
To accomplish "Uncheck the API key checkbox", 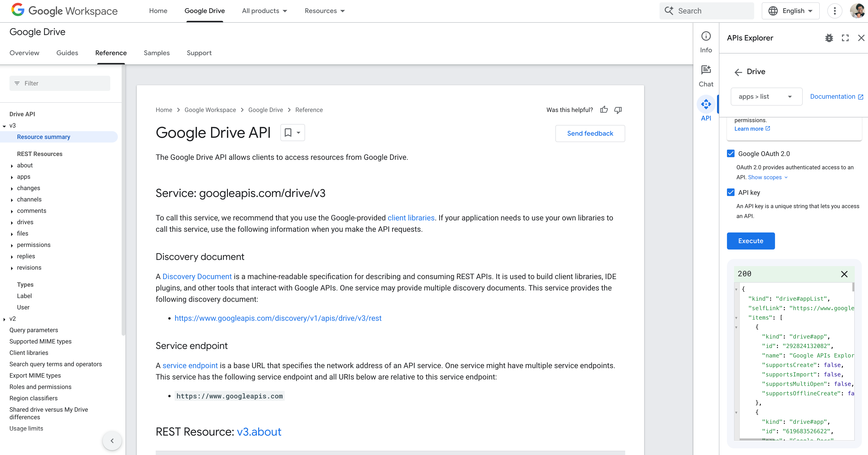I will pyautogui.click(x=731, y=192).
